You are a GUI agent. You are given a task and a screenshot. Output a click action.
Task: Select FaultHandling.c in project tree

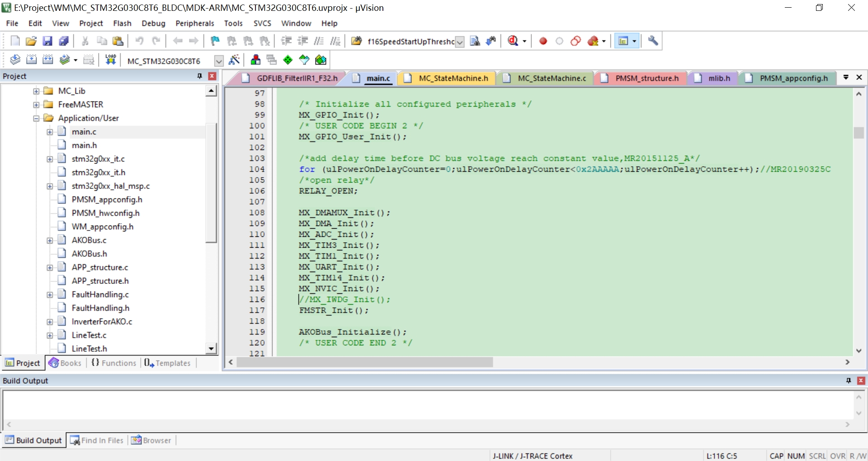[100, 294]
